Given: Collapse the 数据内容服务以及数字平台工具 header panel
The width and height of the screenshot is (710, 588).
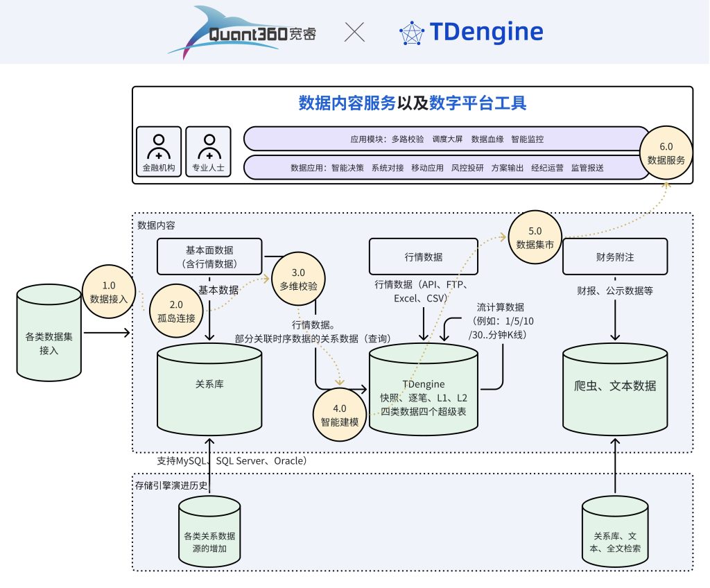Looking at the screenshot, I should [x=412, y=104].
